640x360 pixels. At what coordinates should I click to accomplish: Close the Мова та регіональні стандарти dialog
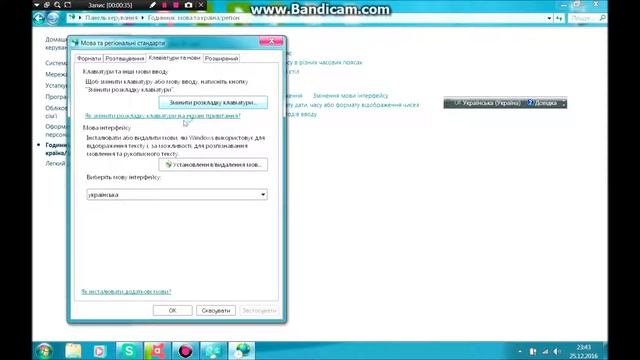(271, 41)
